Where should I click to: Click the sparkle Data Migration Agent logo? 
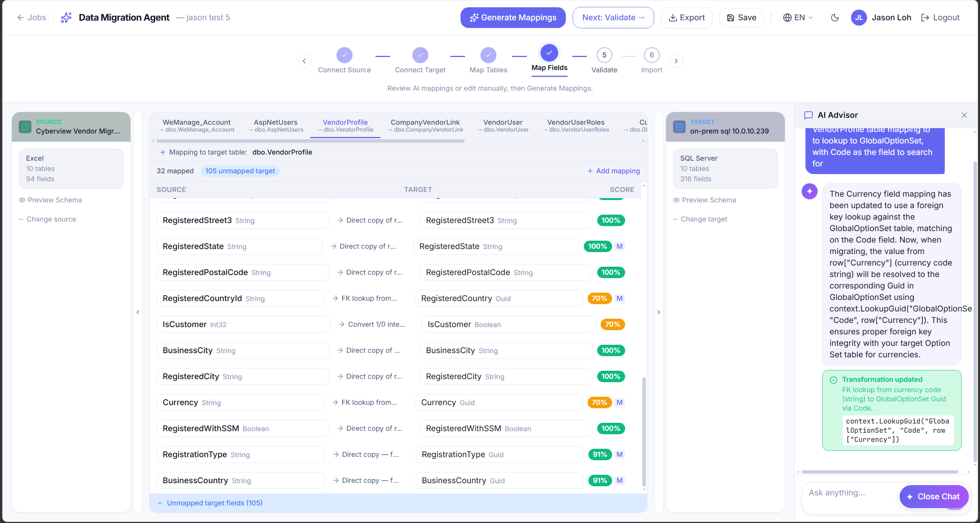[66, 18]
